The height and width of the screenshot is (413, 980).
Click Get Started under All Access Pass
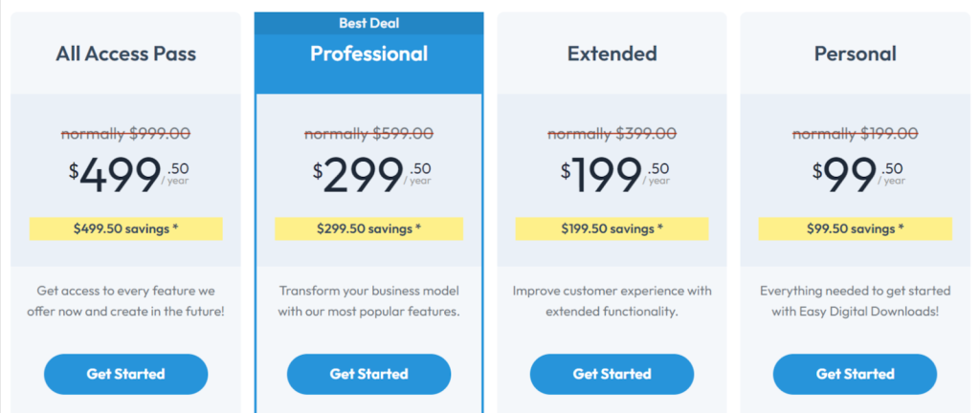(x=125, y=375)
